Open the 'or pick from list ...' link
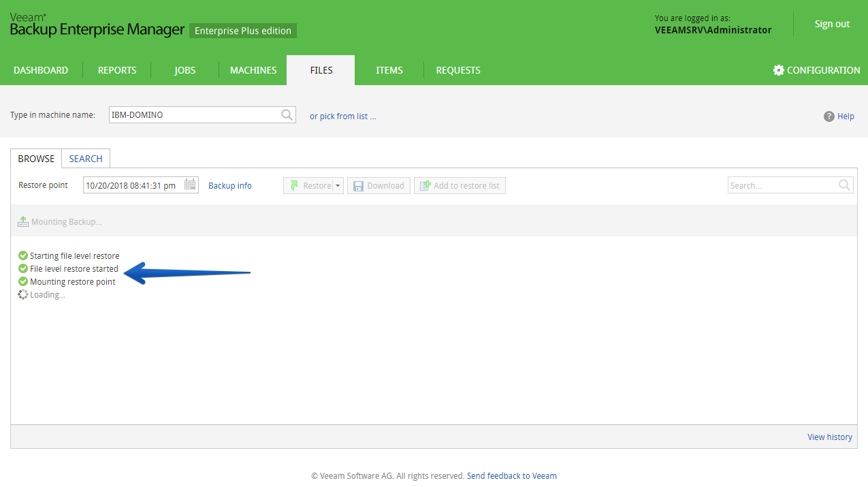The image size is (868, 487). (342, 116)
